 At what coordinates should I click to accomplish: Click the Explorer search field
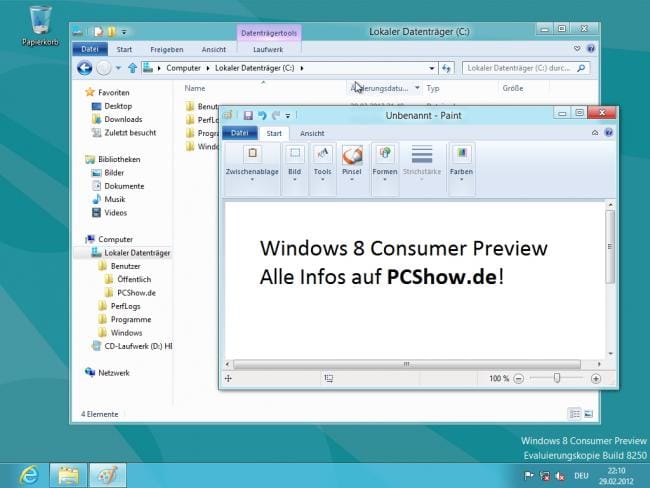tap(526, 68)
